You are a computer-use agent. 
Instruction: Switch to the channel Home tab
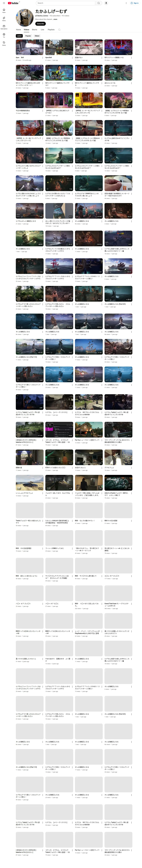click(18, 30)
